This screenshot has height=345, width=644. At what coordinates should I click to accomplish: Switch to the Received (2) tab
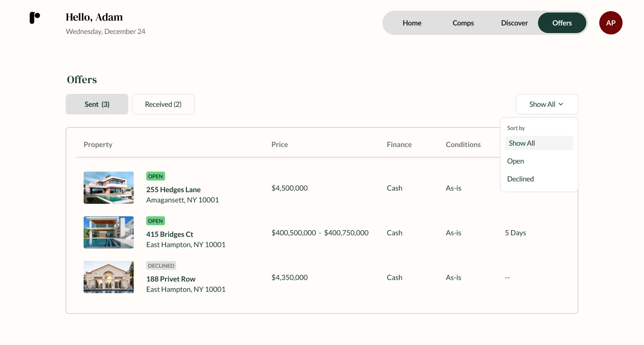[x=163, y=104]
